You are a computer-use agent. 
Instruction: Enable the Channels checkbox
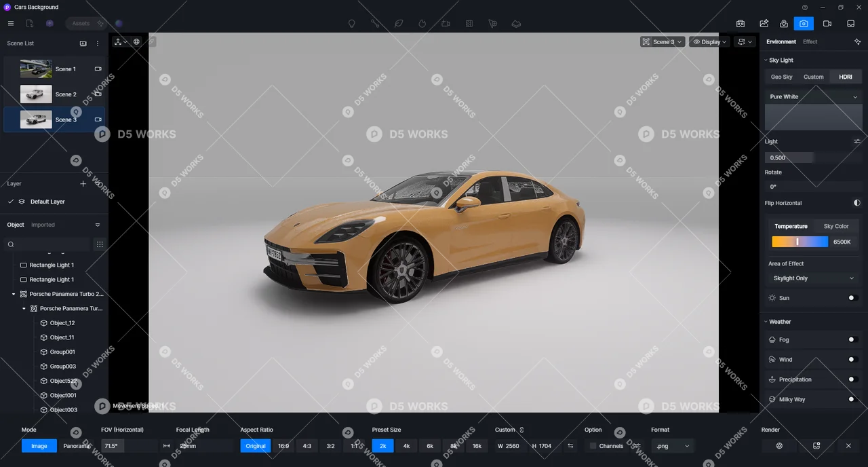[593, 446]
